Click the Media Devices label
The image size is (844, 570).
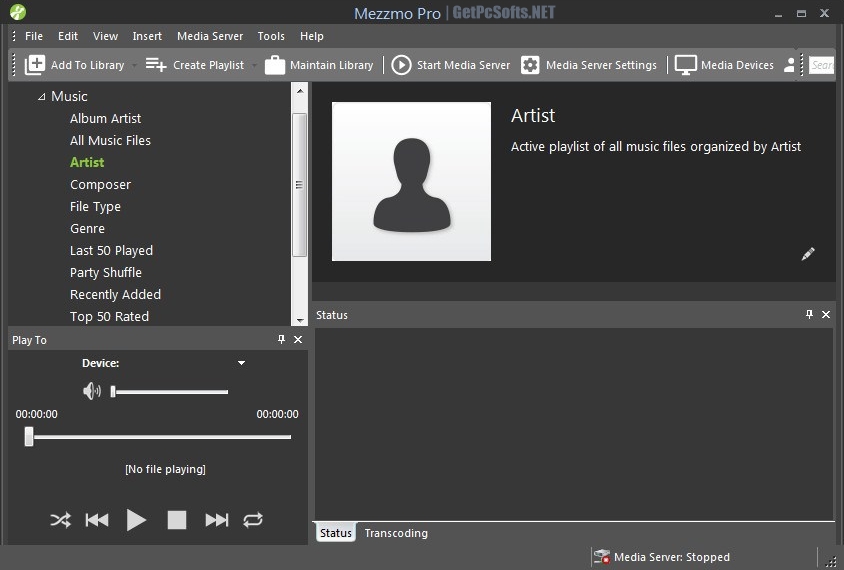point(737,65)
